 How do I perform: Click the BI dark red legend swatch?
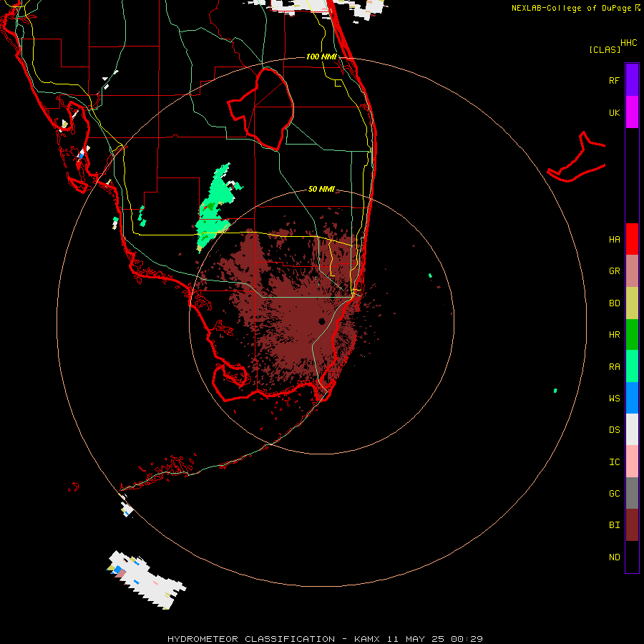tap(632, 525)
